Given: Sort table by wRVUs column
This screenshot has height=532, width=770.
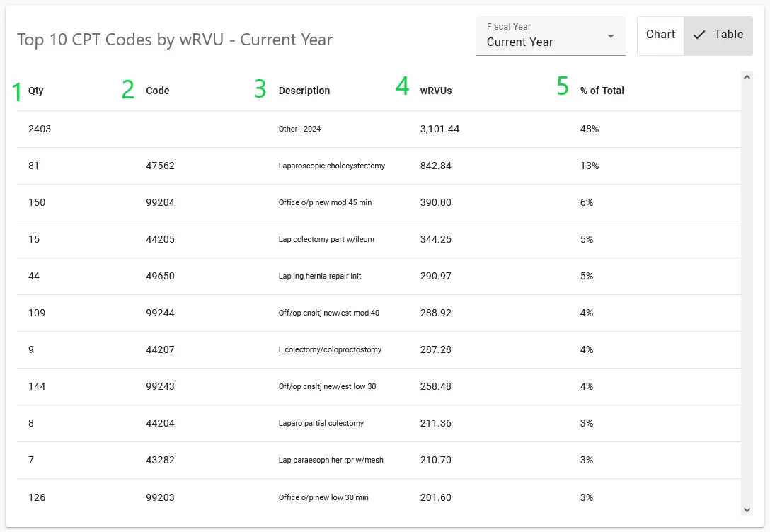Looking at the screenshot, I should click(x=436, y=91).
